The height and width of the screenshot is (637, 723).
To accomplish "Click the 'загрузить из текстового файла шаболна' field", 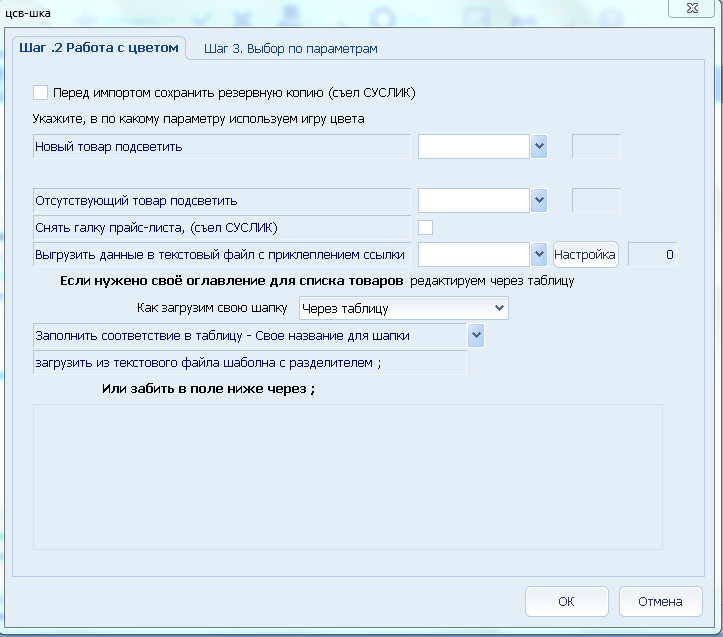I will pos(249,363).
